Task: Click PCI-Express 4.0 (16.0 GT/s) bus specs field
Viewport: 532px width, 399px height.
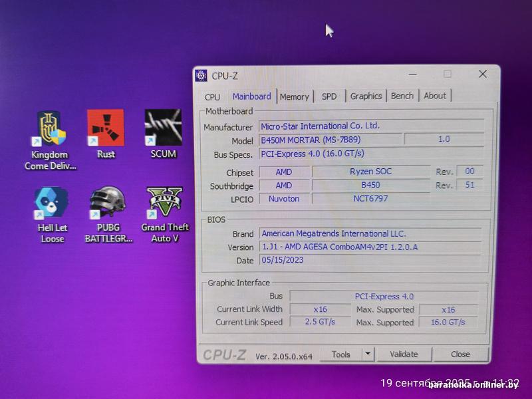Action: tap(371, 154)
